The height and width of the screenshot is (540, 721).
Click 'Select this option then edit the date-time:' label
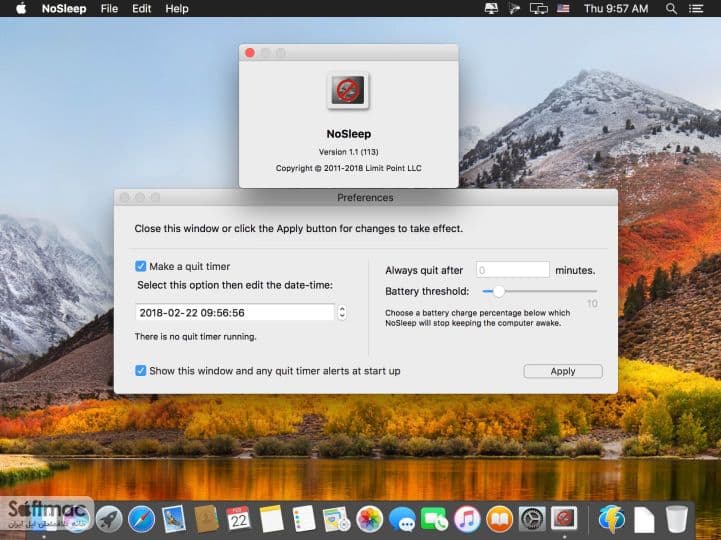[x=235, y=285]
